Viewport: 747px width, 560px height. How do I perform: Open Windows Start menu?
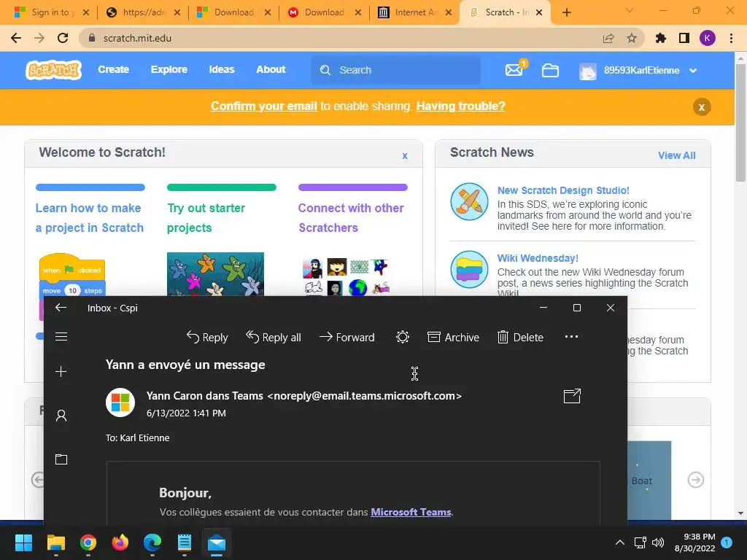click(23, 542)
